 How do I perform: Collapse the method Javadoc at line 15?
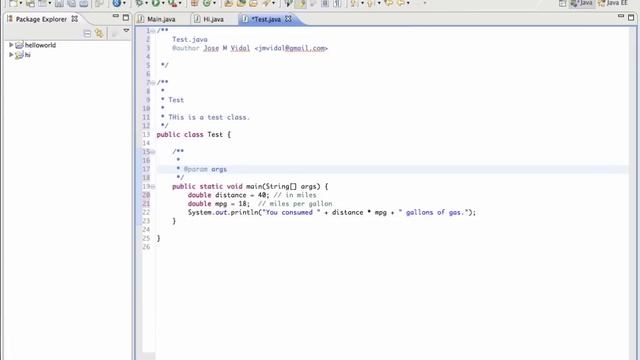click(x=153, y=152)
